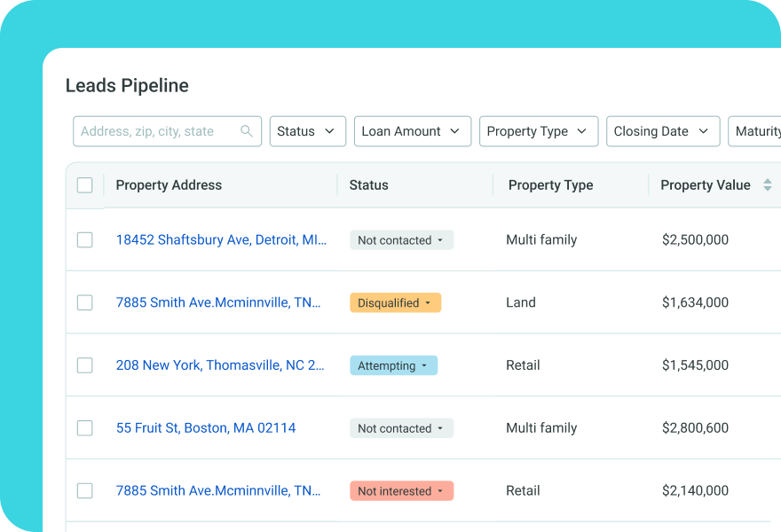Focus the address search field

tap(167, 131)
